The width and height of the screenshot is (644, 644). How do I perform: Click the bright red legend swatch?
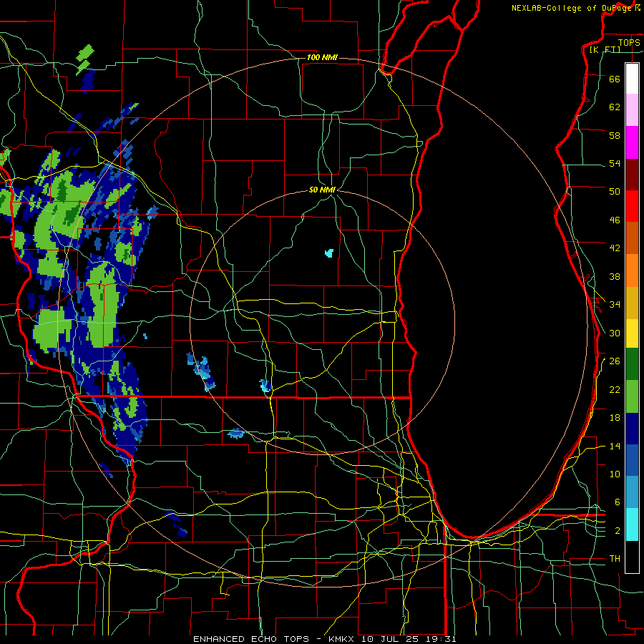pos(632,206)
